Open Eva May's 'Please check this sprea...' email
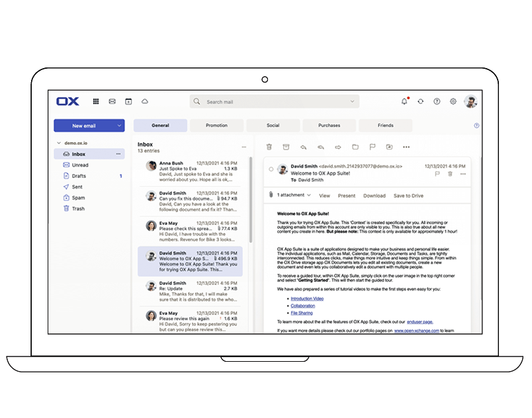The width and height of the screenshot is (532, 418). pos(191,231)
